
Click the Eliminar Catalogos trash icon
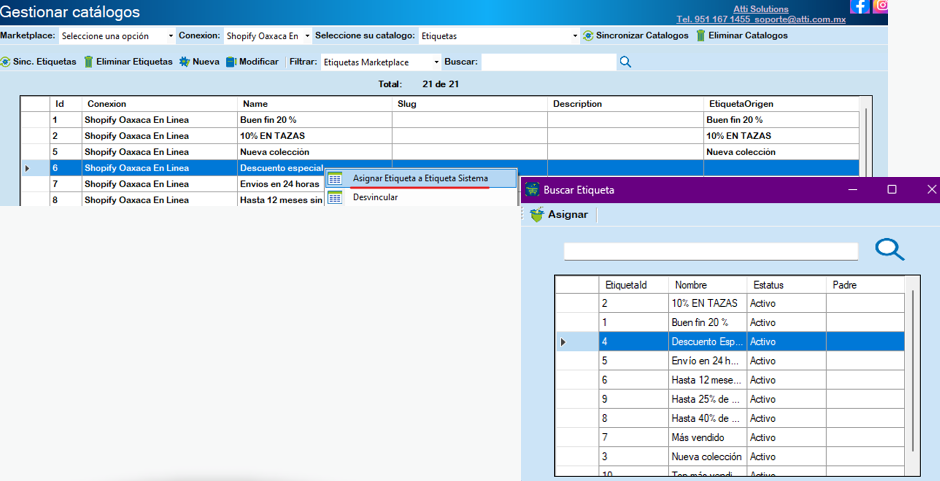[700, 36]
